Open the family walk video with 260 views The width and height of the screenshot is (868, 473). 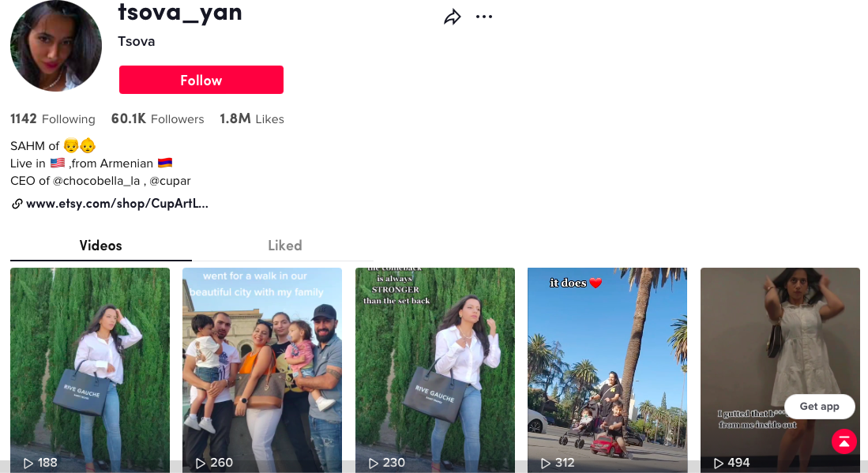pyautogui.click(x=262, y=370)
